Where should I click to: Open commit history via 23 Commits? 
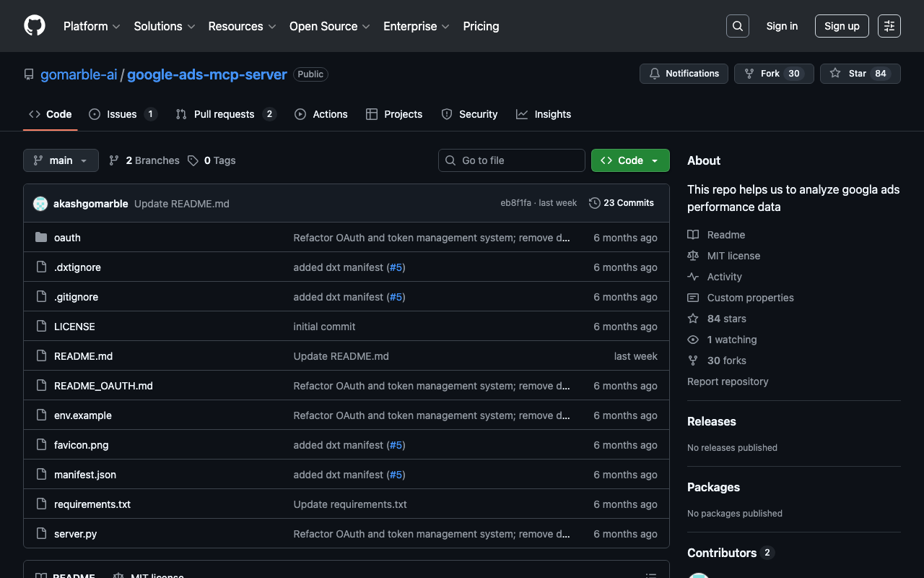[622, 203]
